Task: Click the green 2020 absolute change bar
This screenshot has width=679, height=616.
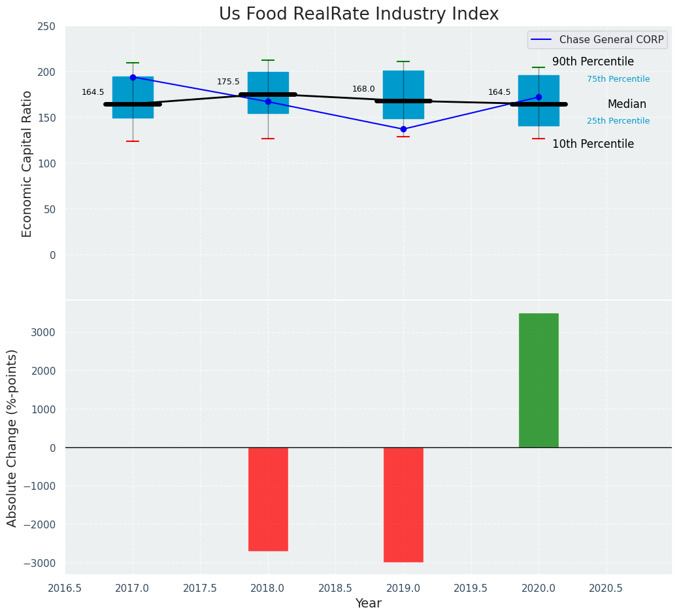Action: point(538,381)
